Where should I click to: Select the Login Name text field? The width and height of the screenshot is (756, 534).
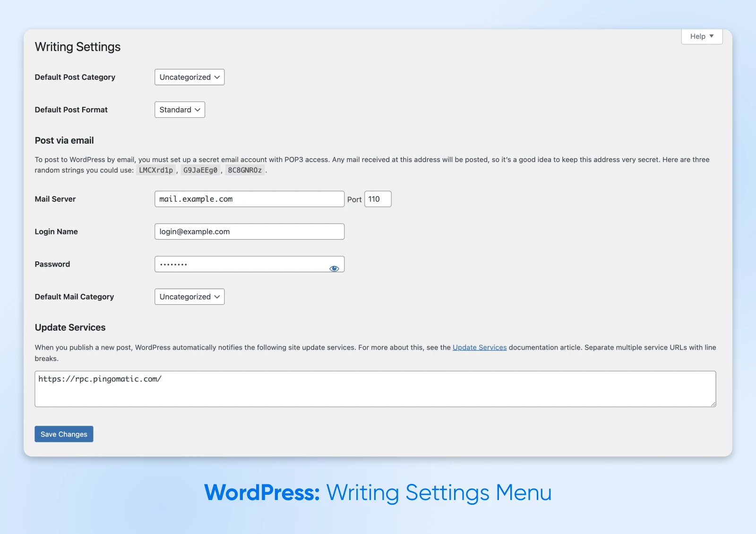pos(249,232)
